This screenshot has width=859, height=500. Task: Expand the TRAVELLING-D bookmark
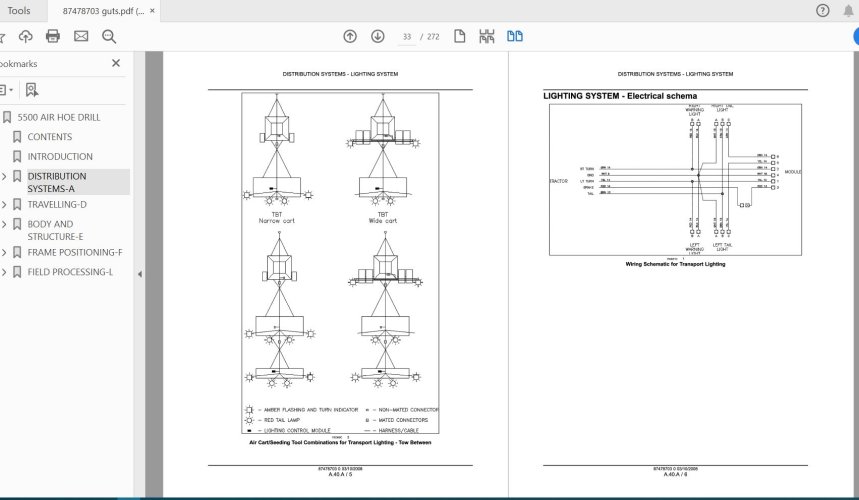[x=4, y=204]
